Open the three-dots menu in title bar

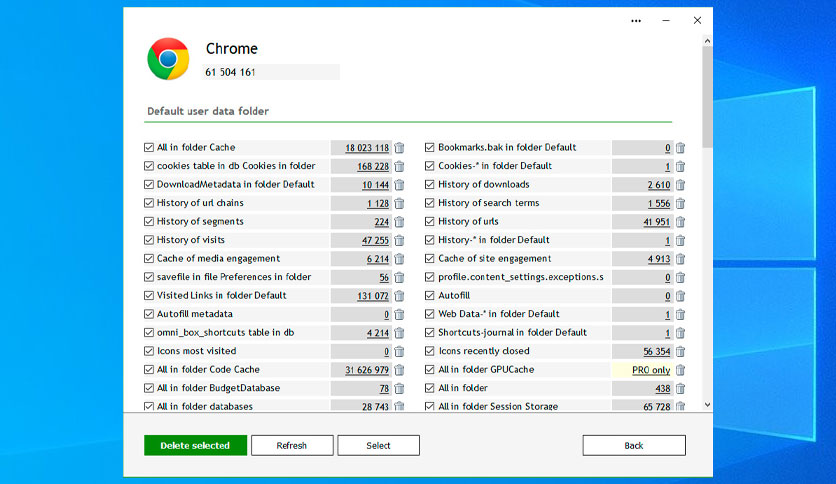click(636, 21)
